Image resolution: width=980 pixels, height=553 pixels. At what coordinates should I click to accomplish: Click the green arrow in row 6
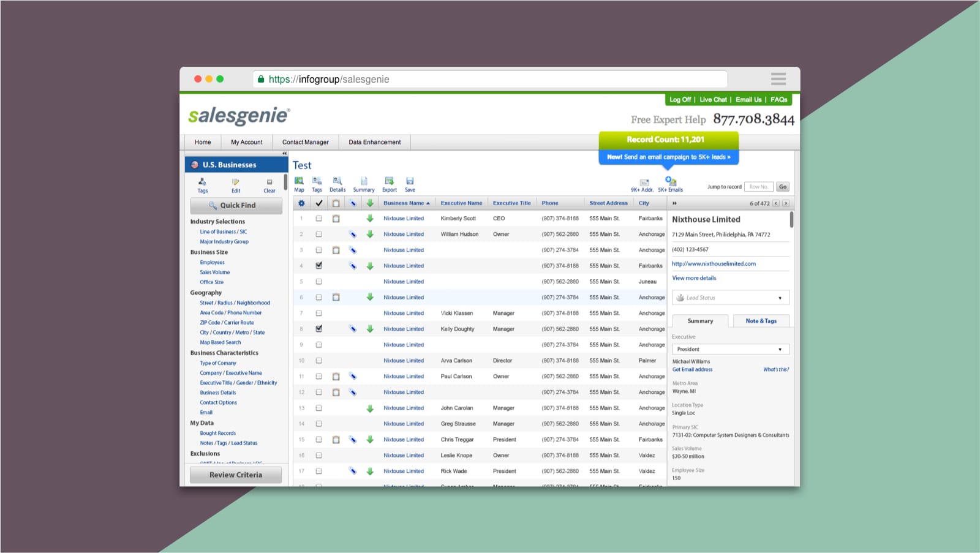[x=370, y=297]
